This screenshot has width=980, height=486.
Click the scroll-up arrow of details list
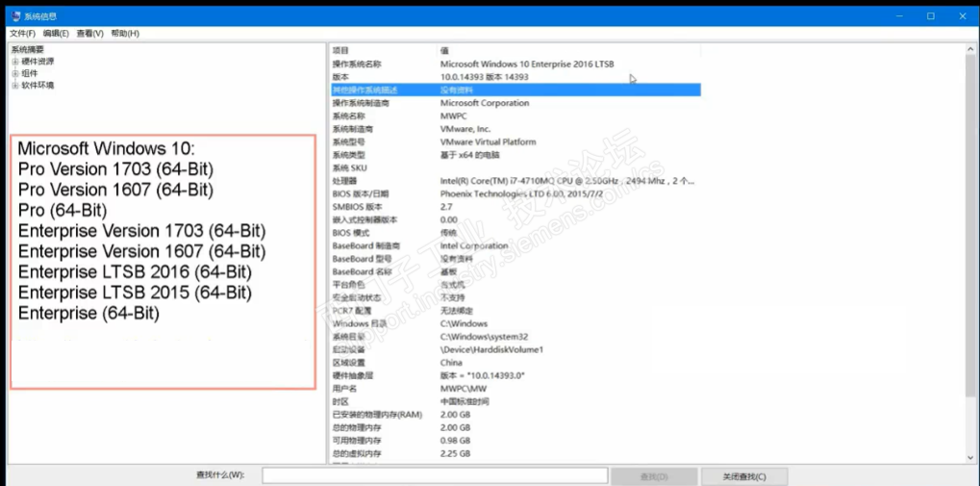969,49
